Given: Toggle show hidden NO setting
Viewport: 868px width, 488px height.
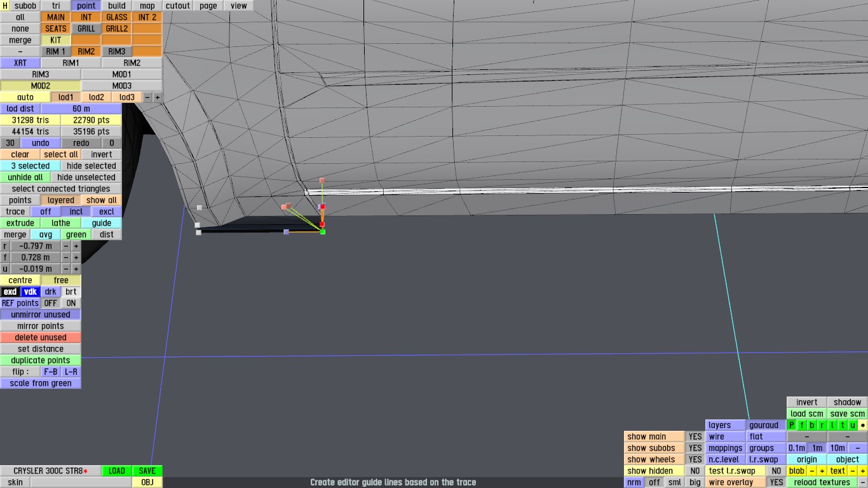Looking at the screenshot, I should point(695,471).
